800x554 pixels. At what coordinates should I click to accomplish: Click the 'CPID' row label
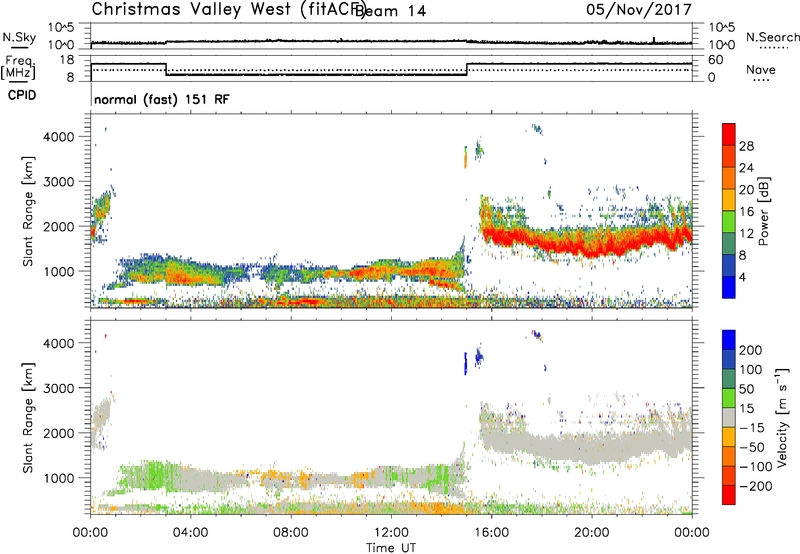[22, 95]
